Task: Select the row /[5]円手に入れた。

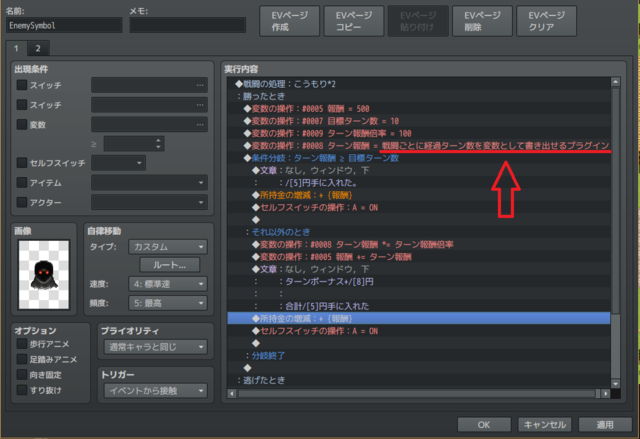Action: pyautogui.click(x=419, y=183)
